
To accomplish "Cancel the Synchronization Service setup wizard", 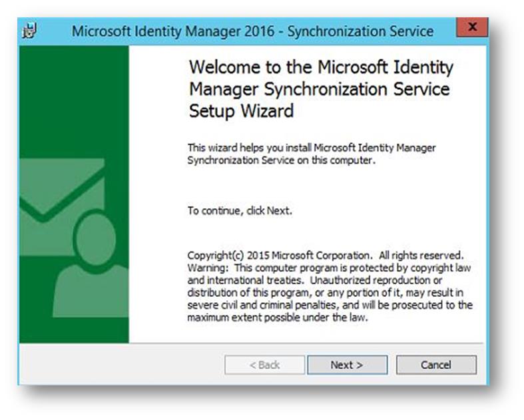I will (436, 365).
